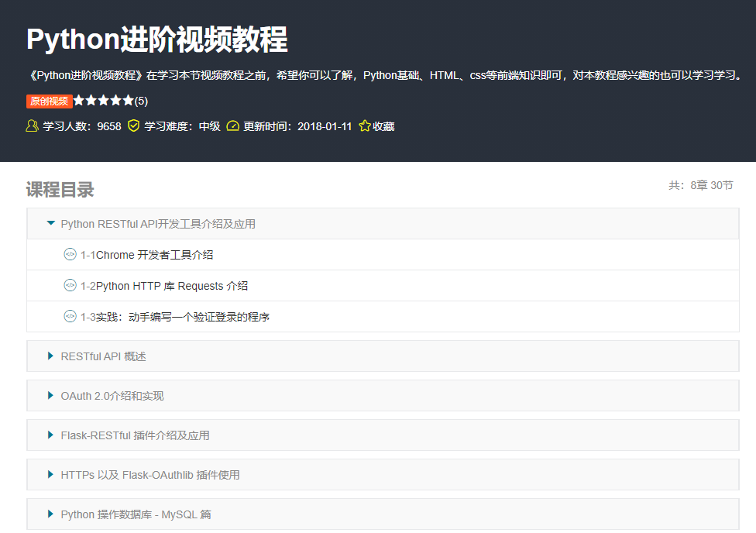
Task: Click the code icon beside 1-2Python HTTP lesson
Action: [70, 285]
